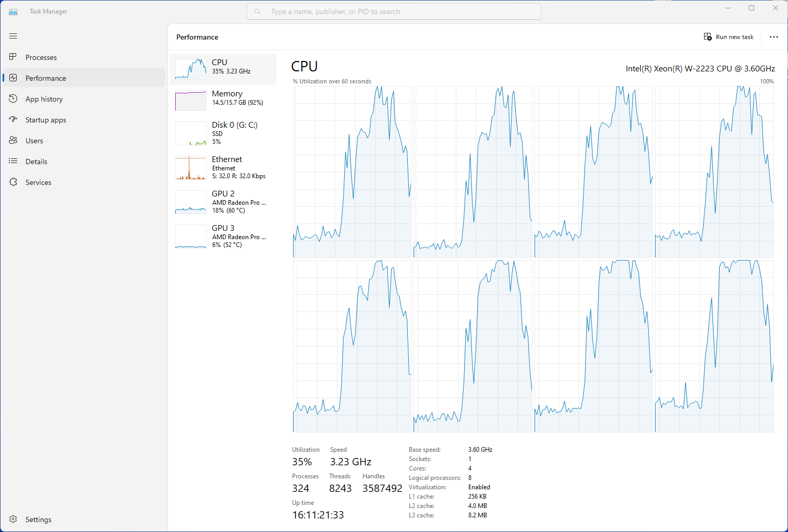Click the Startup apps gauge icon
The width and height of the screenshot is (788, 532).
[x=13, y=119]
